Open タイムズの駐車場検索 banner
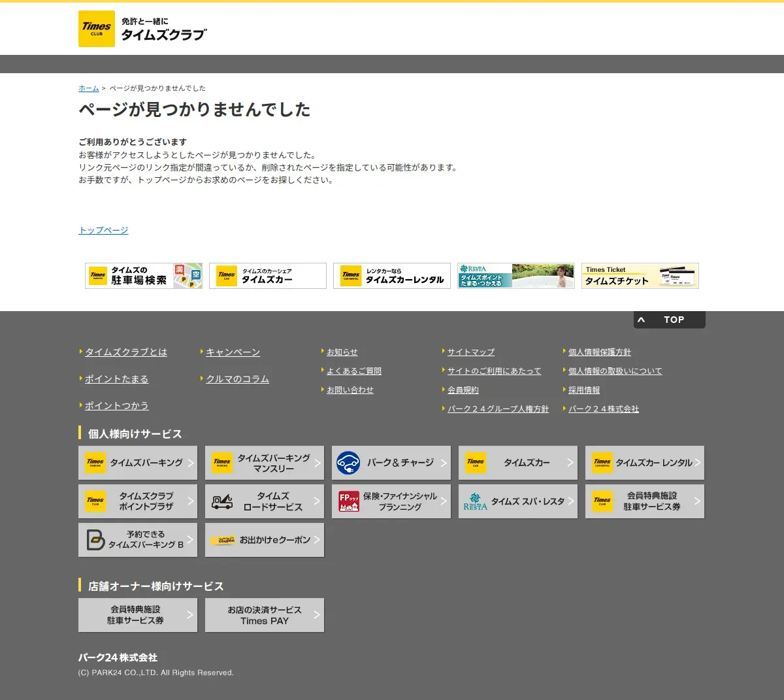The image size is (784, 700). 144,276
